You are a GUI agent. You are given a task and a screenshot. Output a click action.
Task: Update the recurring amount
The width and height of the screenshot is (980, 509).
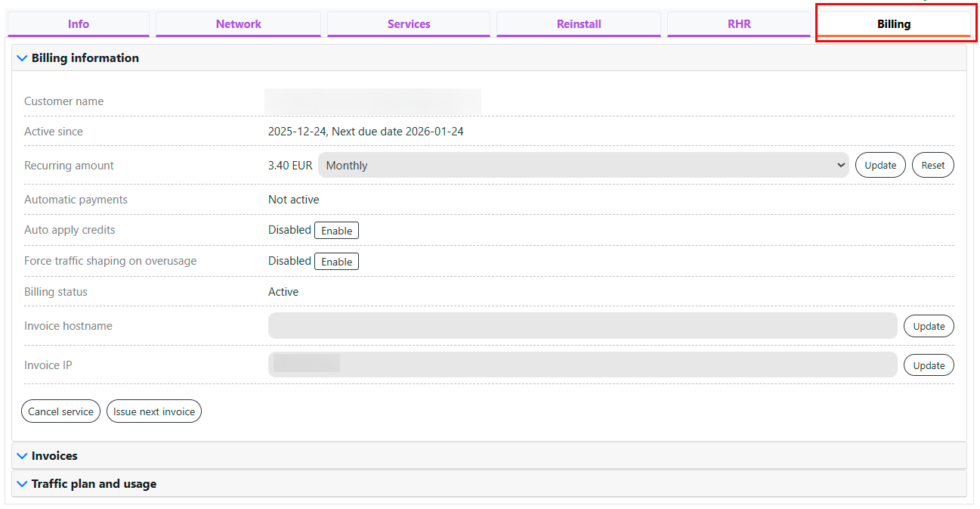[880, 166]
